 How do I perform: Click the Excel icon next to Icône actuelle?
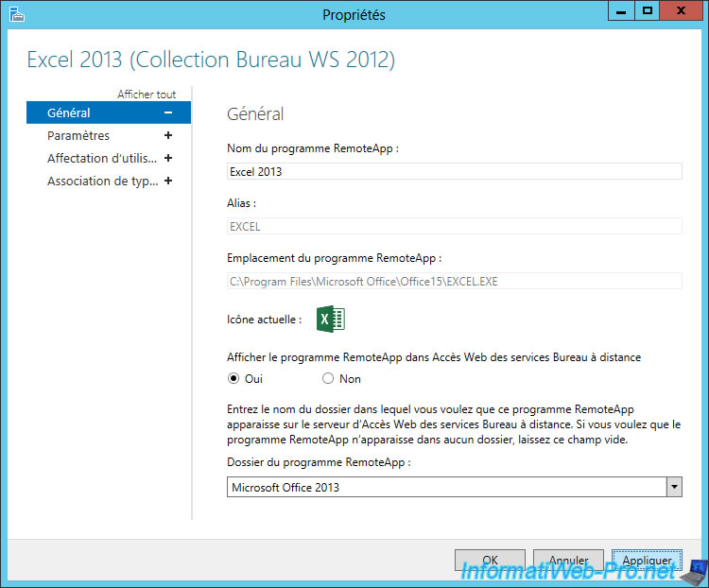click(x=331, y=319)
